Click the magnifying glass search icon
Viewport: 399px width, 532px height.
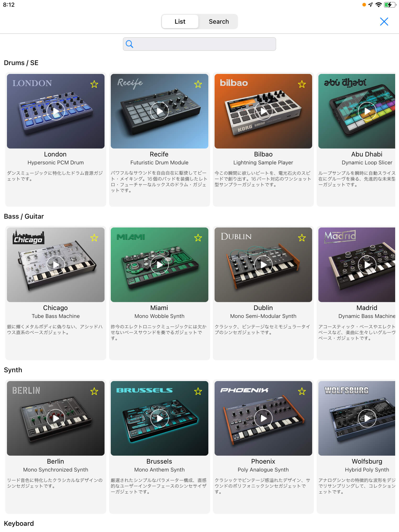click(x=129, y=44)
